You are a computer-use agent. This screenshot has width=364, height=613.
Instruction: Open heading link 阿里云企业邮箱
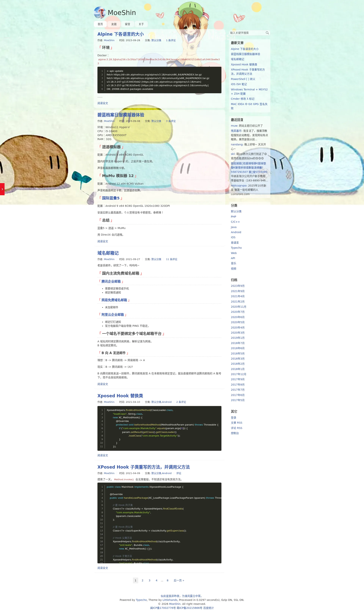click(x=113, y=315)
